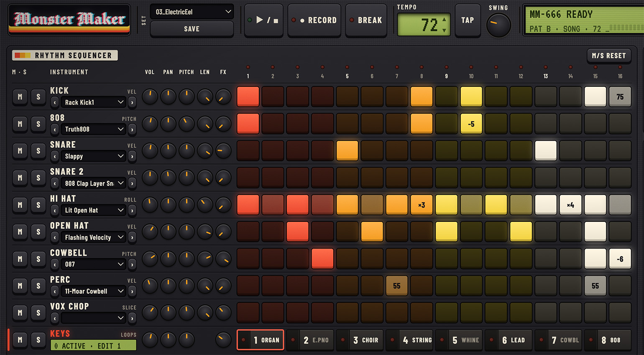644x355 pixels.
Task: Save the set with the SAVE button
Action: pos(192,29)
